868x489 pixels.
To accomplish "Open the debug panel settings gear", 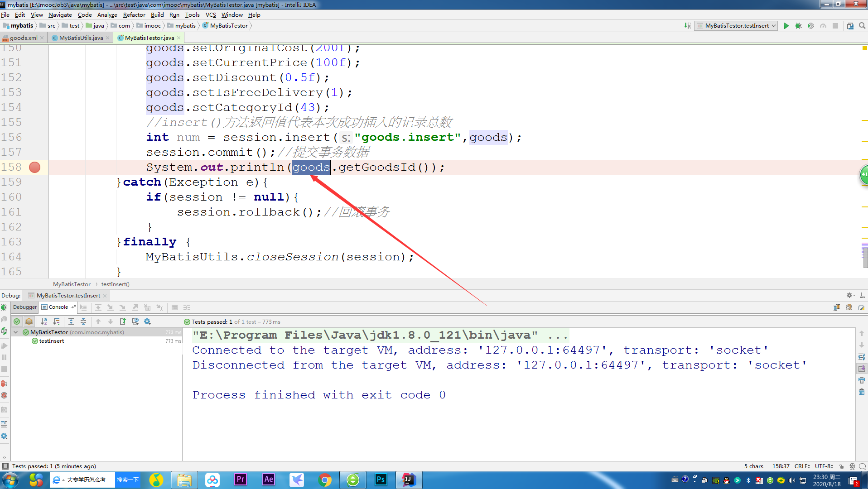I will tap(850, 295).
